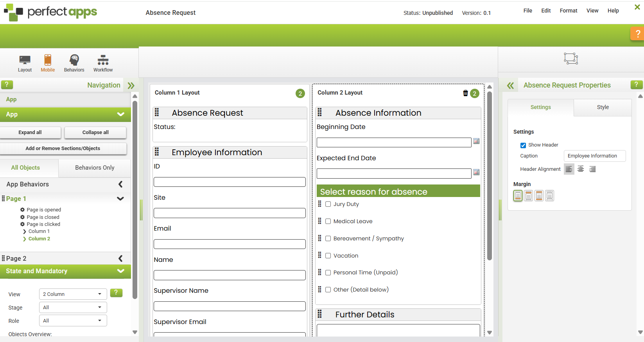
Task: Center-align the header alignment
Action: coord(581,169)
